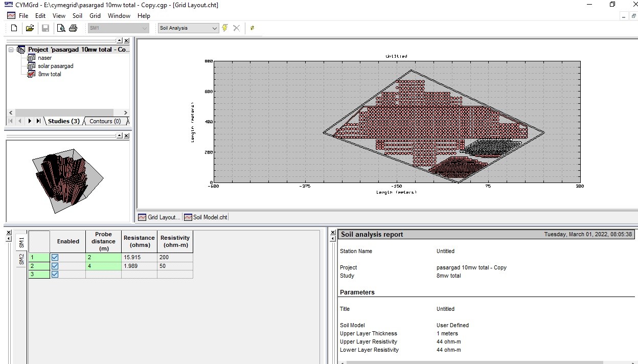638x364 pixels.
Task: Collapse the Project 'pasargad 10mw total' tree node
Action: (11, 50)
